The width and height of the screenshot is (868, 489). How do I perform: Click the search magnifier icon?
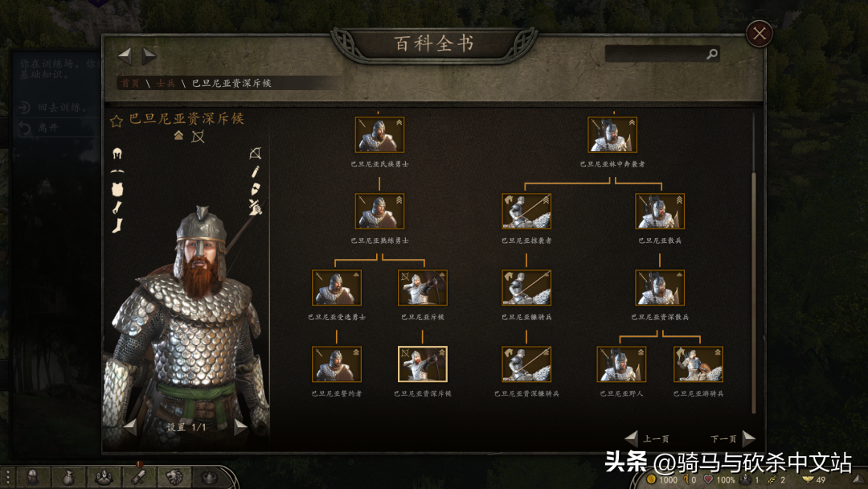(x=712, y=54)
